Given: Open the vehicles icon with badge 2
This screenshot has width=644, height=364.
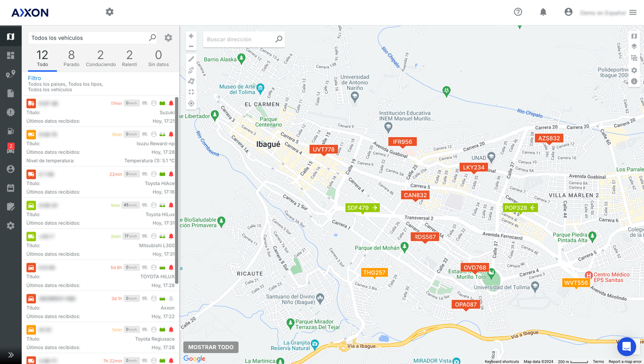Looking at the screenshot, I should tap(11, 150).
